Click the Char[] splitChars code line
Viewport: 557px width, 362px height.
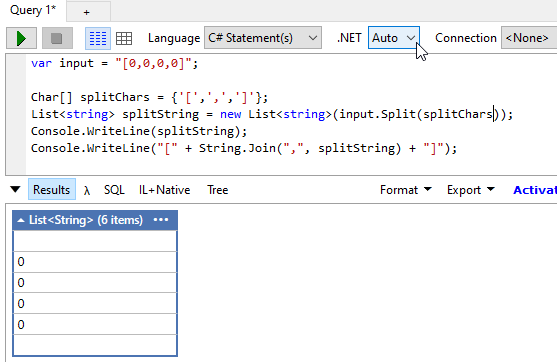[149, 97]
